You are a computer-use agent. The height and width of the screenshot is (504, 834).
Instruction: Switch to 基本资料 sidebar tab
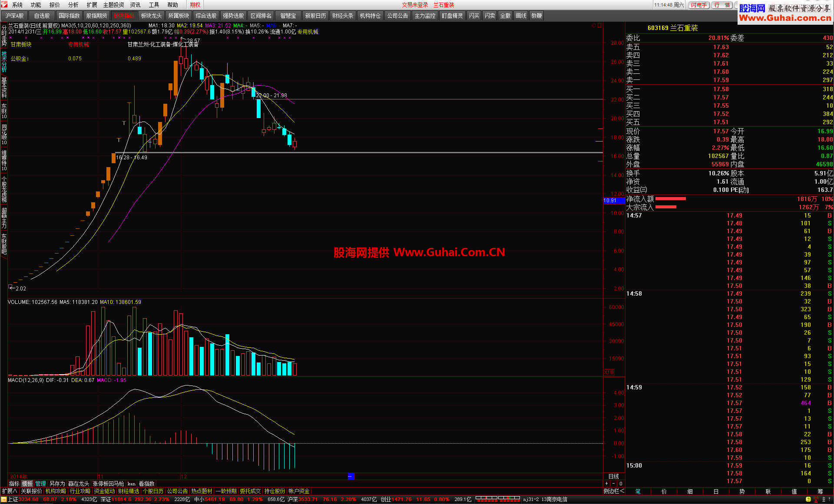(x=4, y=88)
